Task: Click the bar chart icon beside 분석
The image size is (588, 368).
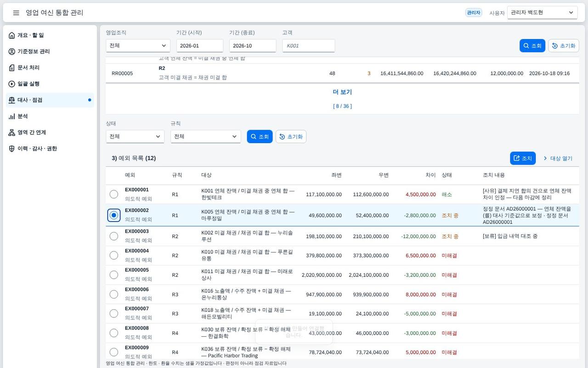Action: click(x=12, y=116)
